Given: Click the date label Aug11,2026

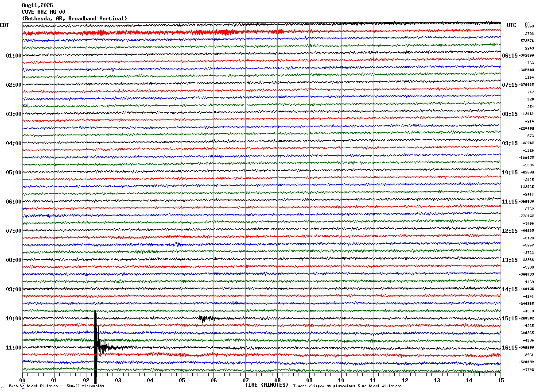Looking at the screenshot, I should point(37,5).
